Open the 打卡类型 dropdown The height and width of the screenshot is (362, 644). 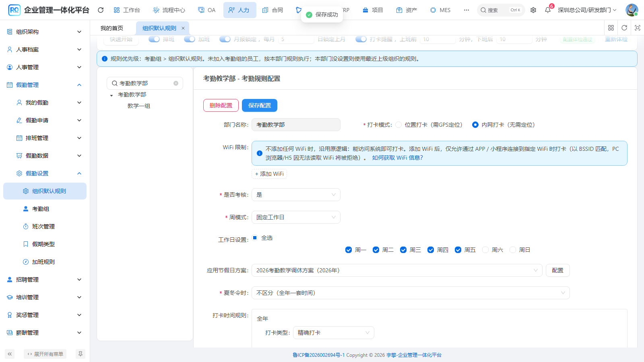tap(334, 333)
